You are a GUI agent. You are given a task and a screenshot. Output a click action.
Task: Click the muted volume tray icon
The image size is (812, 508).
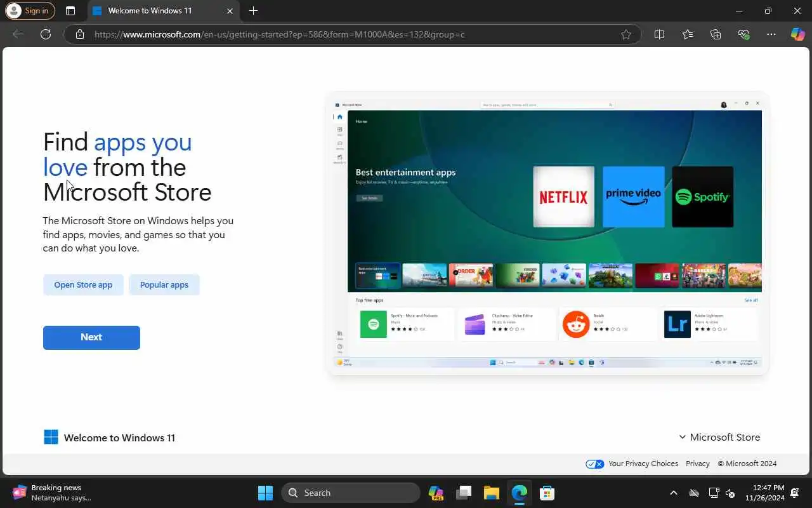[x=730, y=493]
